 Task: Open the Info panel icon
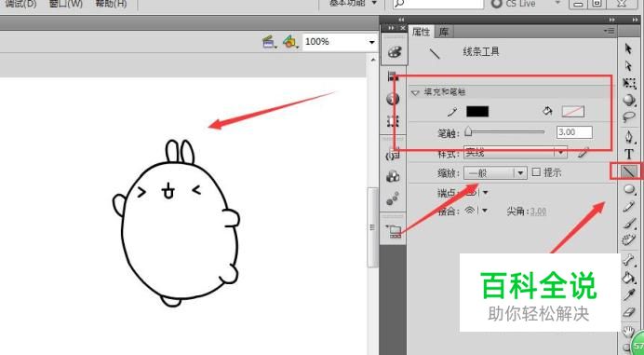[393, 99]
